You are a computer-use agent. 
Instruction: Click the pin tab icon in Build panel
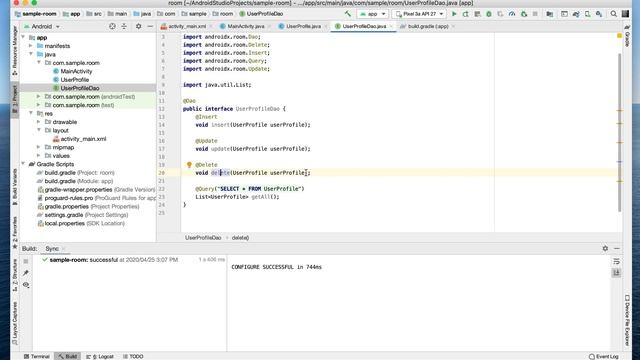tap(26, 273)
